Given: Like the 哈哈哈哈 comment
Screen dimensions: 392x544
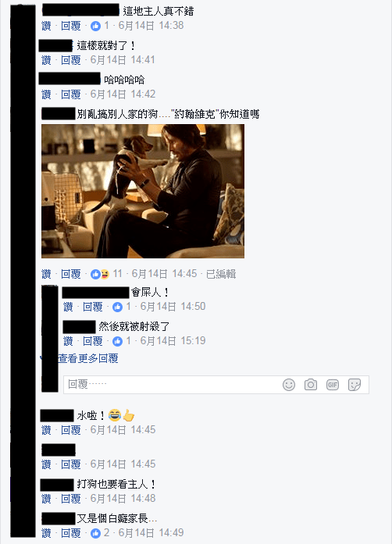Looking at the screenshot, I should 46,94.
